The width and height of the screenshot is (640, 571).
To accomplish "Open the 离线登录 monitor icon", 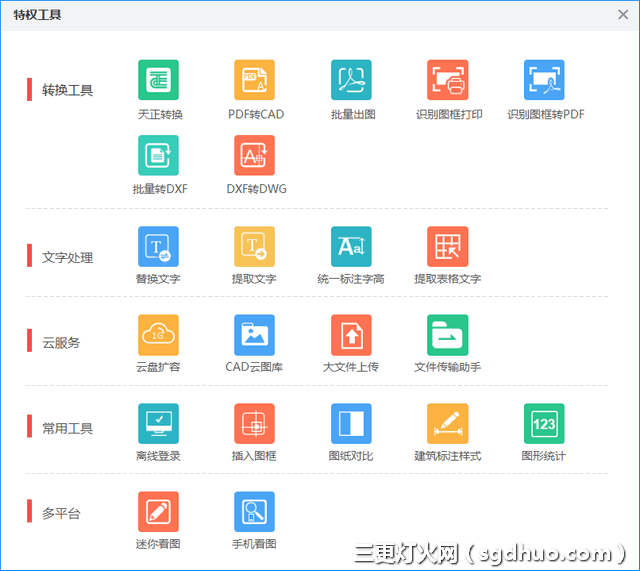I will coord(158,424).
